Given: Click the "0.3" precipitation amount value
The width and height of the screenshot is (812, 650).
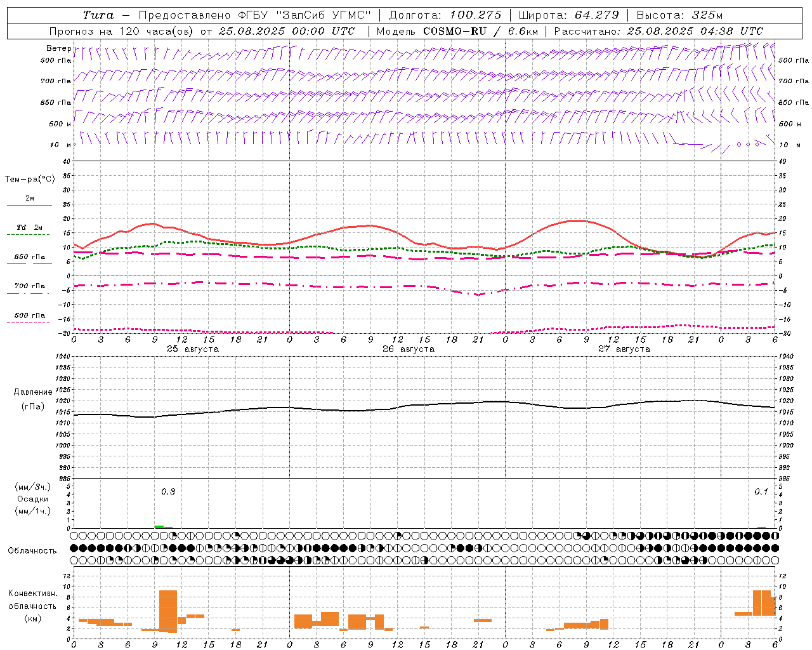Looking at the screenshot, I should pyautogui.click(x=168, y=492).
